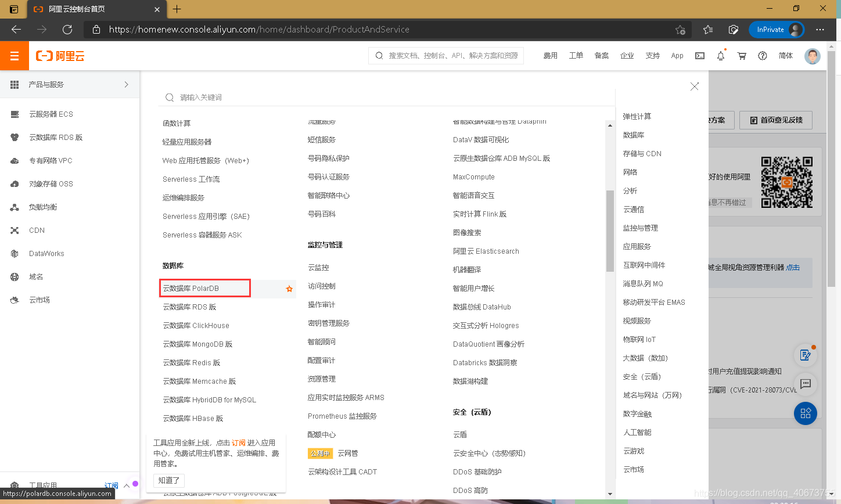Click the 首页意见反馈 button
The image size is (841, 504).
point(776,120)
